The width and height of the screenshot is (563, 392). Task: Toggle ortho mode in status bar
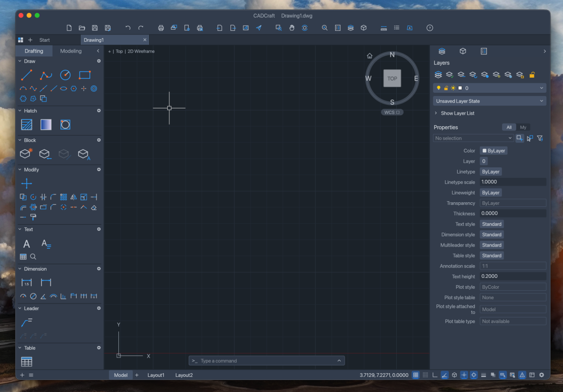[x=435, y=375]
